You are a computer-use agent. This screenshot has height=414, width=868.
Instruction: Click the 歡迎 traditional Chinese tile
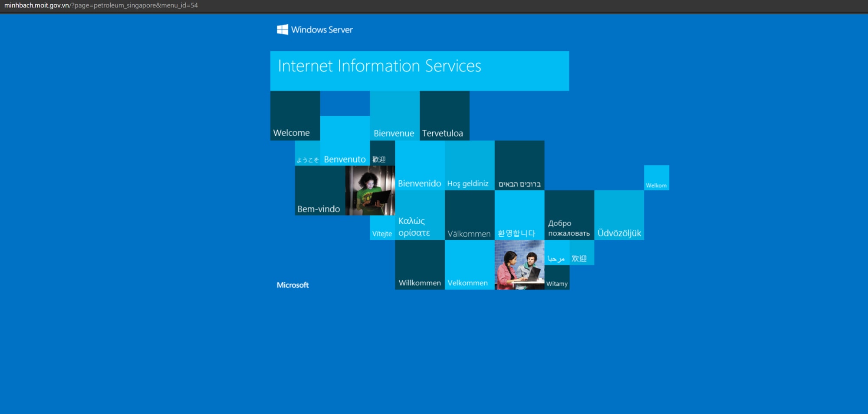(x=382, y=153)
